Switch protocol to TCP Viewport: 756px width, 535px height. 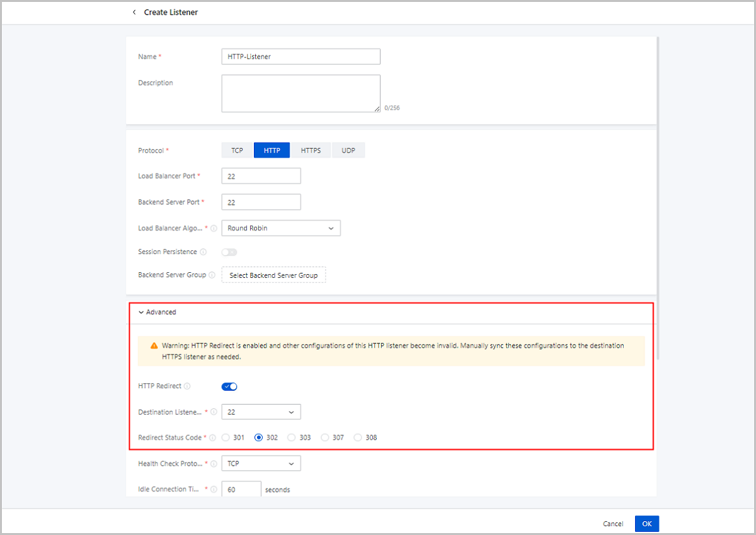[x=237, y=151]
